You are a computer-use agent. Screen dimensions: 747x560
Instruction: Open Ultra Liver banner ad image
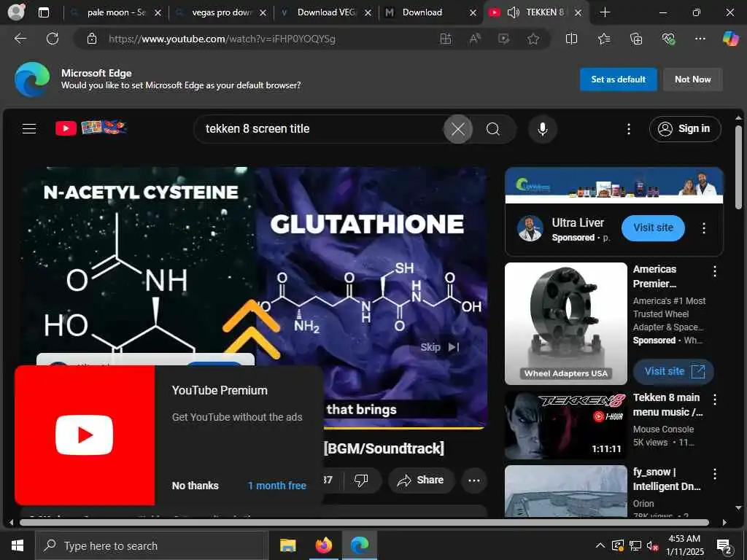614,185
